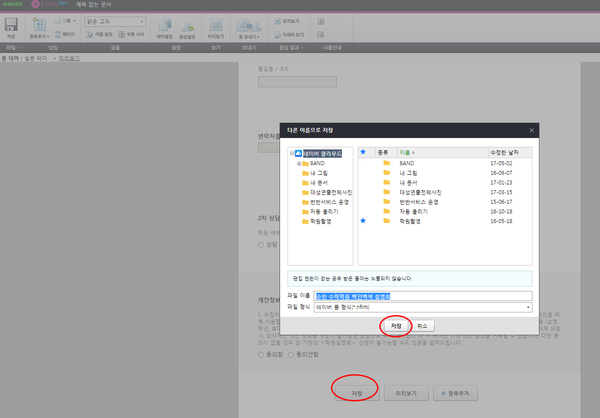Click the folder icon of the 자동 올리기 list row
Image resolution: width=600 pixels, height=418 pixels.
point(386,211)
